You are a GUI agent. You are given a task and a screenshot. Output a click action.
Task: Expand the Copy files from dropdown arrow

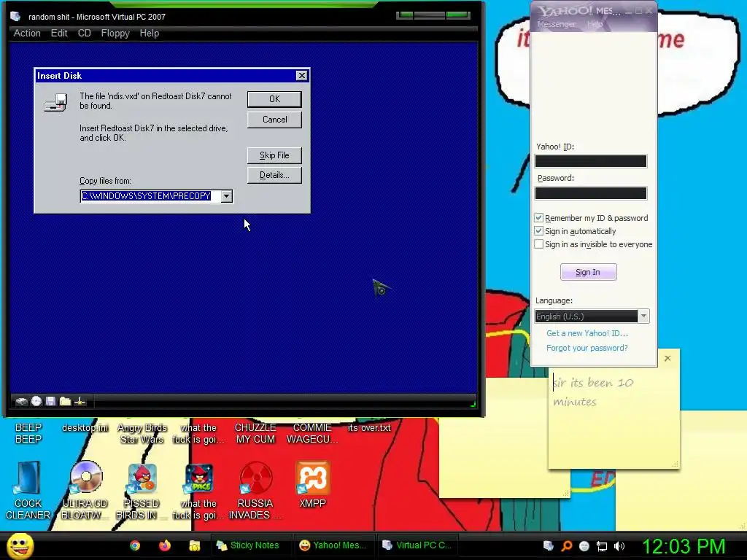(227, 195)
